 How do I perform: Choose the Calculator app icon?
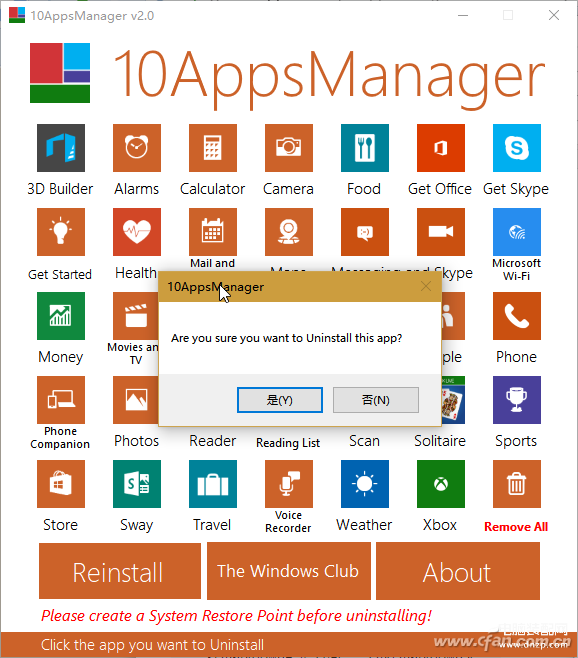pos(213,148)
